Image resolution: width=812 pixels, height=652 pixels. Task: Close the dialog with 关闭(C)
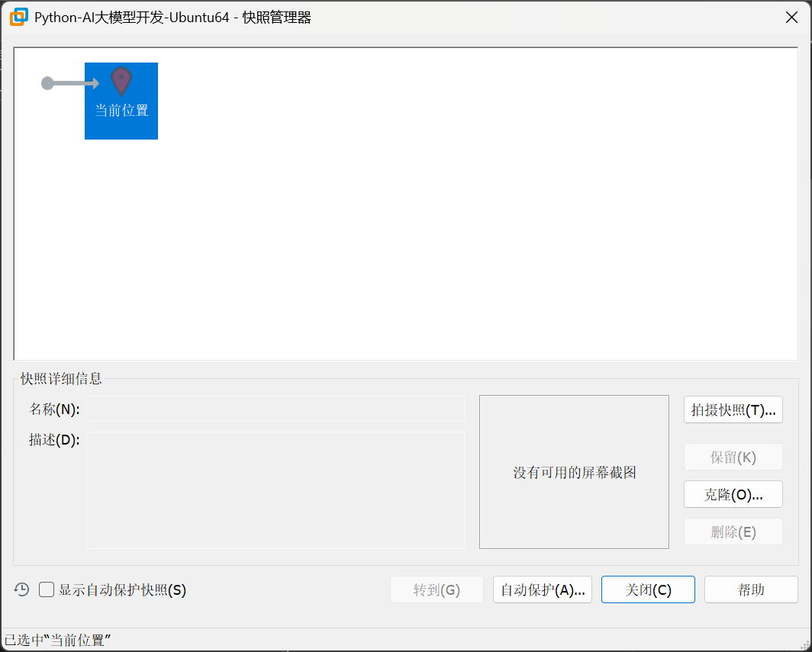point(648,589)
